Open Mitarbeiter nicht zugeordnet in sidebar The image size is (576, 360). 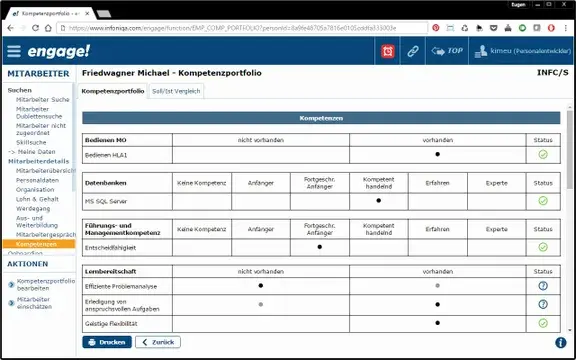click(41, 129)
